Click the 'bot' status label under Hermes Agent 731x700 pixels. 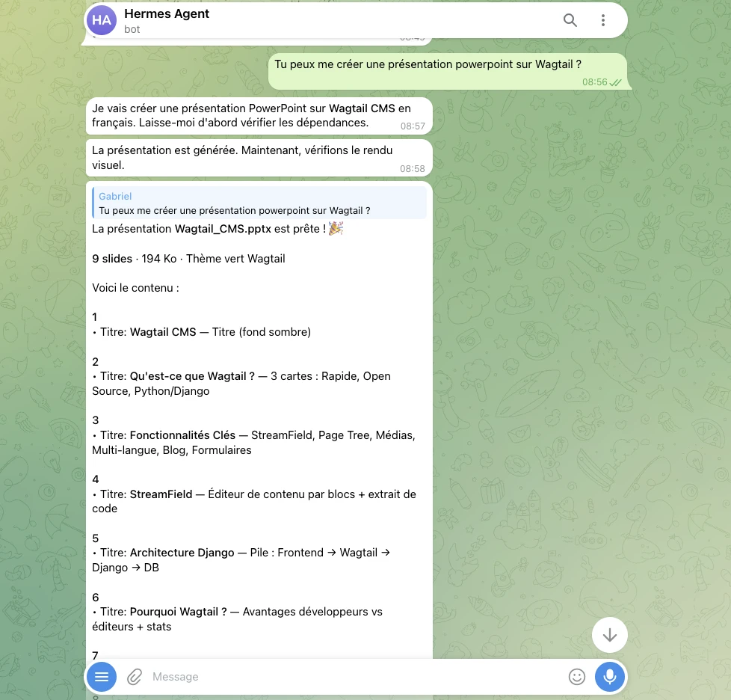(132, 29)
